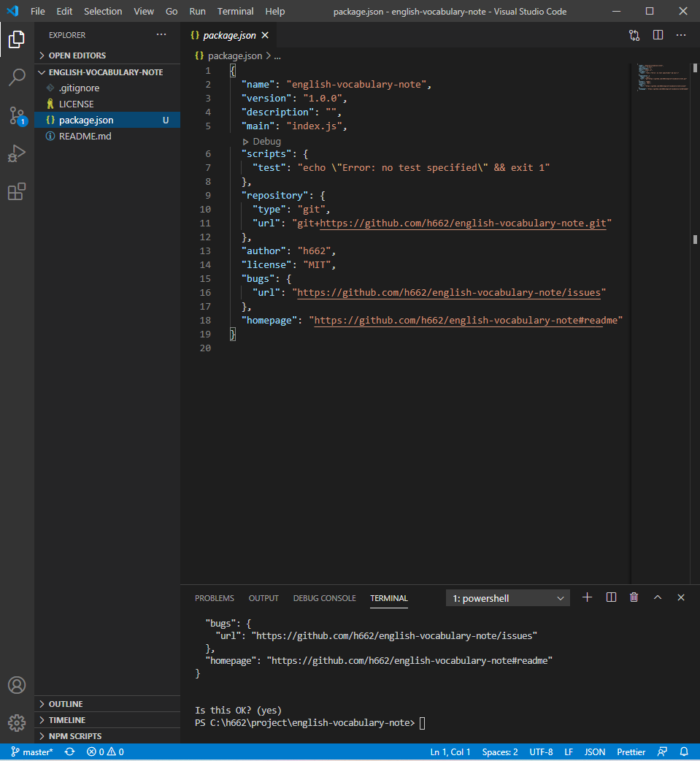Click UTF-8 encoding in status bar
This screenshot has width=700, height=761.
pos(541,752)
